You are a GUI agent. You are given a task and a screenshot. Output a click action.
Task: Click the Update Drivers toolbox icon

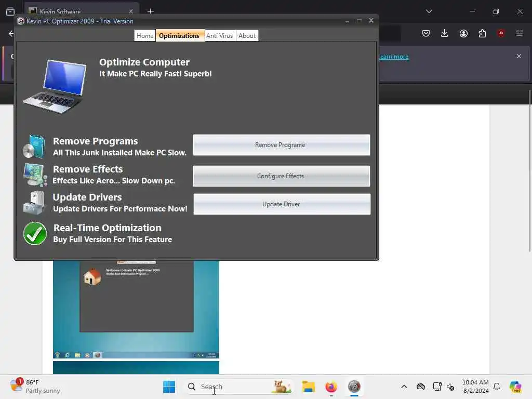34,203
